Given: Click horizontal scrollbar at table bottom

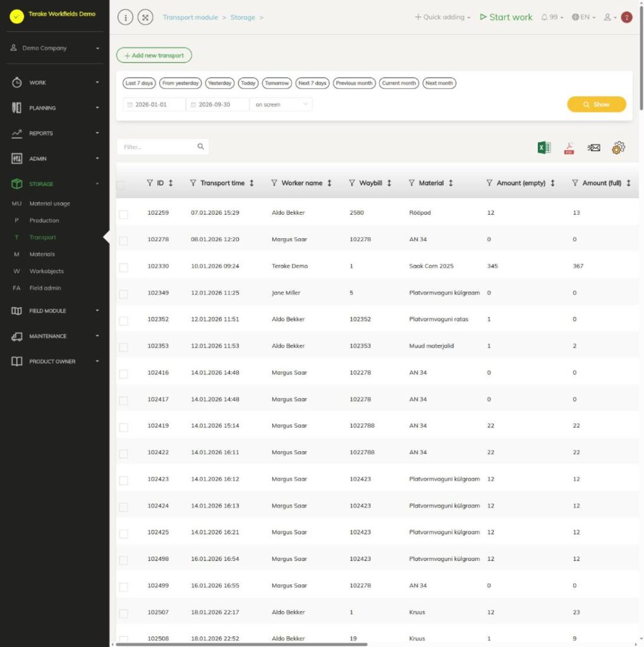Looking at the screenshot, I should click(241, 644).
